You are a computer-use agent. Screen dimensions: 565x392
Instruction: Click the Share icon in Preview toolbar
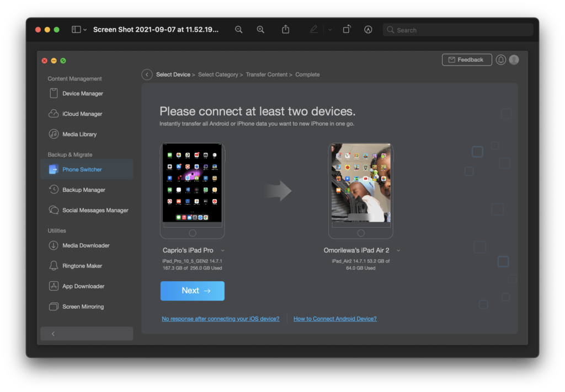[285, 30]
